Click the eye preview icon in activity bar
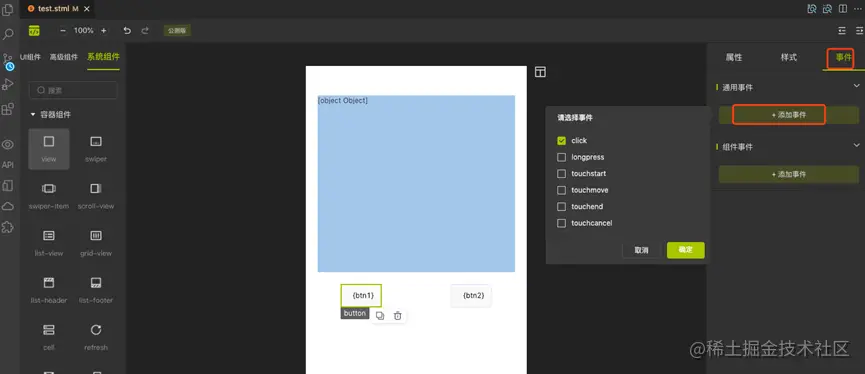Screen dimensions: 865x374 (8, 145)
